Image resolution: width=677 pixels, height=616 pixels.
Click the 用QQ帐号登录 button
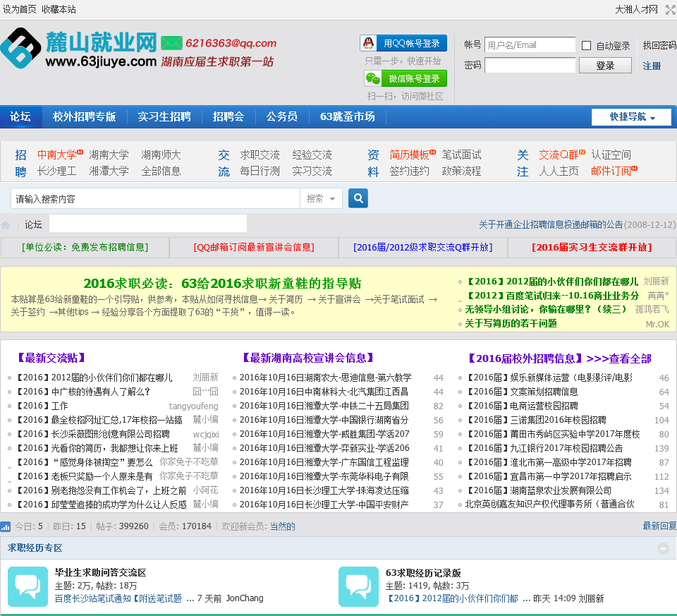click(x=403, y=43)
